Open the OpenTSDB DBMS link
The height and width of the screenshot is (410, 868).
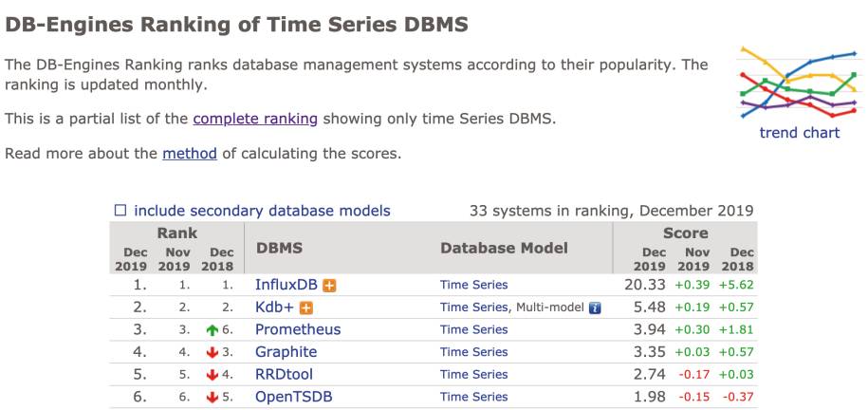(x=294, y=397)
